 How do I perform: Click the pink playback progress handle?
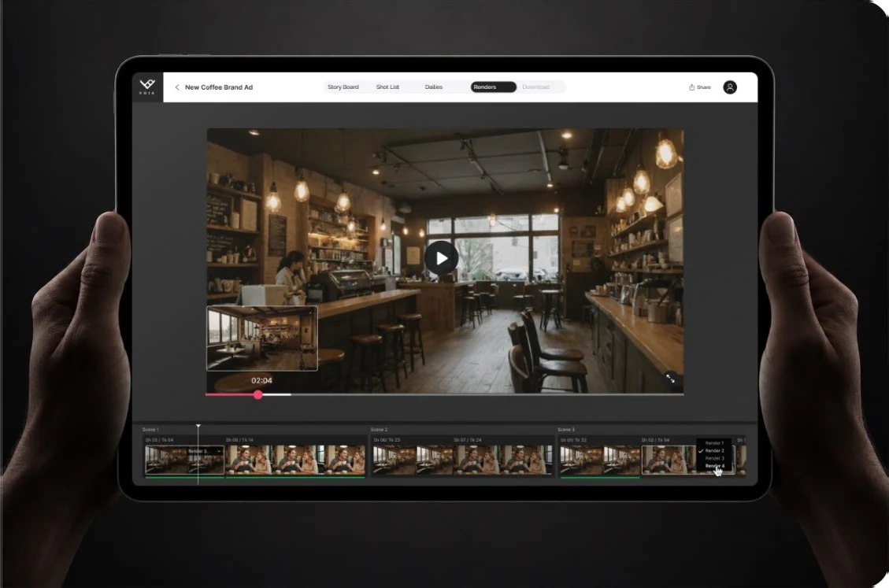pos(258,394)
